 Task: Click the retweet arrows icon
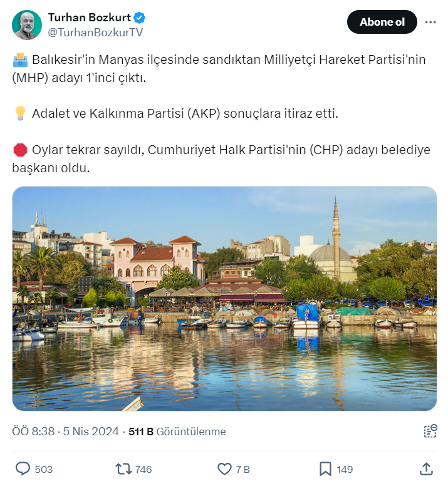pyautogui.click(x=123, y=468)
